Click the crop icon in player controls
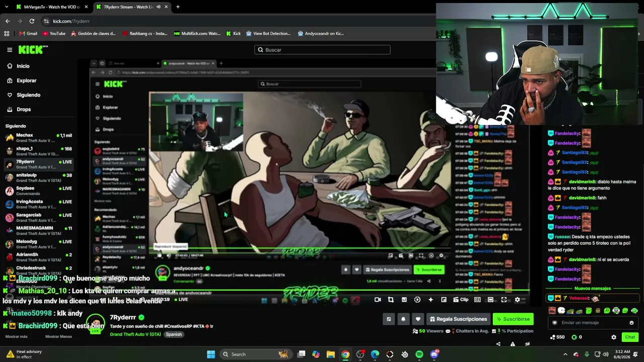 click(x=391, y=300)
